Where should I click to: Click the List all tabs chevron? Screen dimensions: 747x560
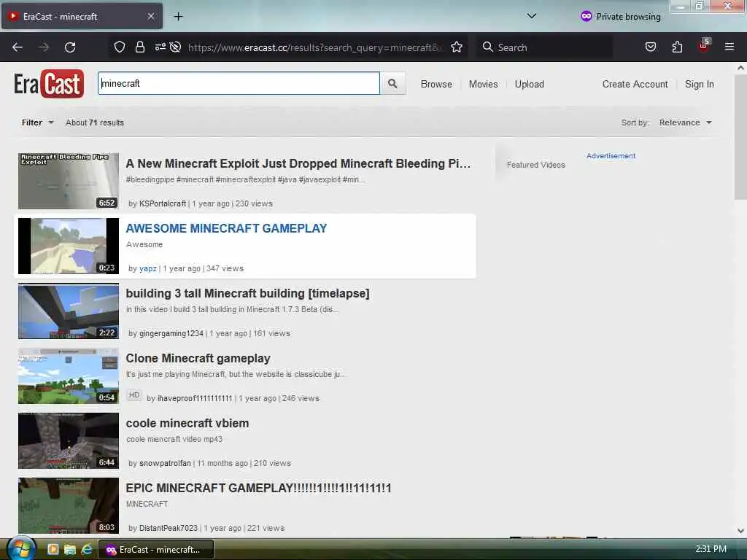click(x=532, y=16)
